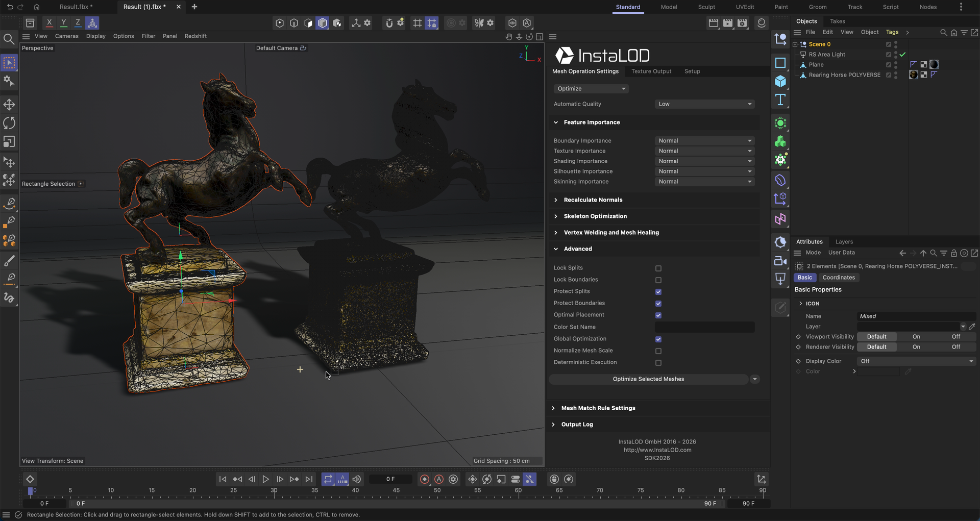Play the animation forward

click(x=265, y=479)
